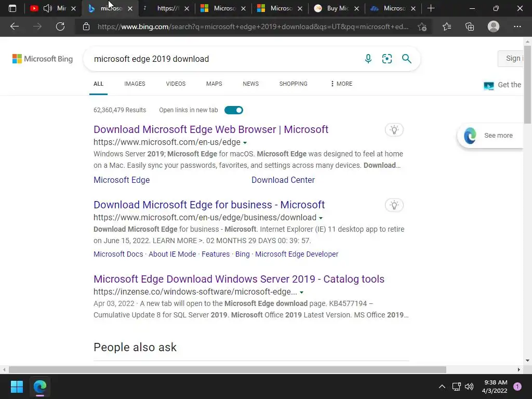The height and width of the screenshot is (399, 532).
Task: Switch to the YouTube tab
Action: [x=52, y=8]
